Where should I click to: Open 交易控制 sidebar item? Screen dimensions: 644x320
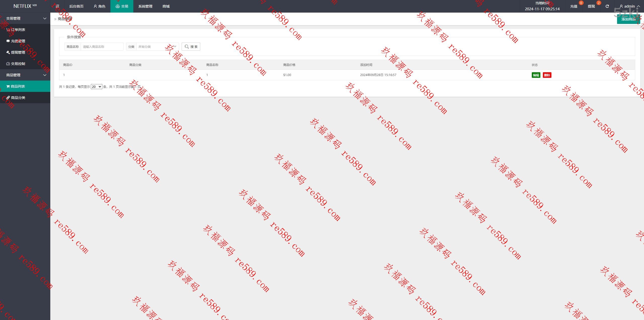point(18,64)
